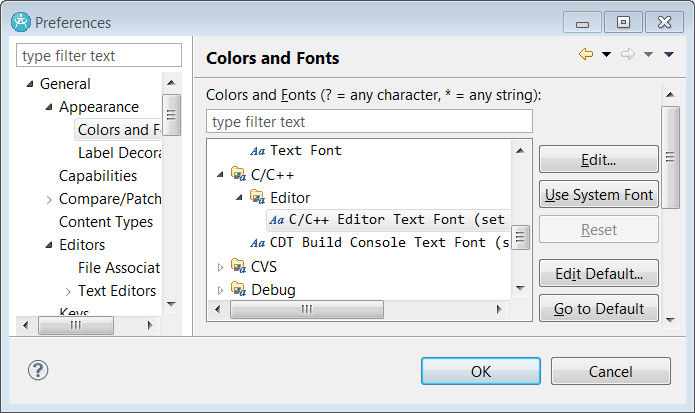
Task: Click the Colors and Fonts filter text field
Action: point(369,121)
